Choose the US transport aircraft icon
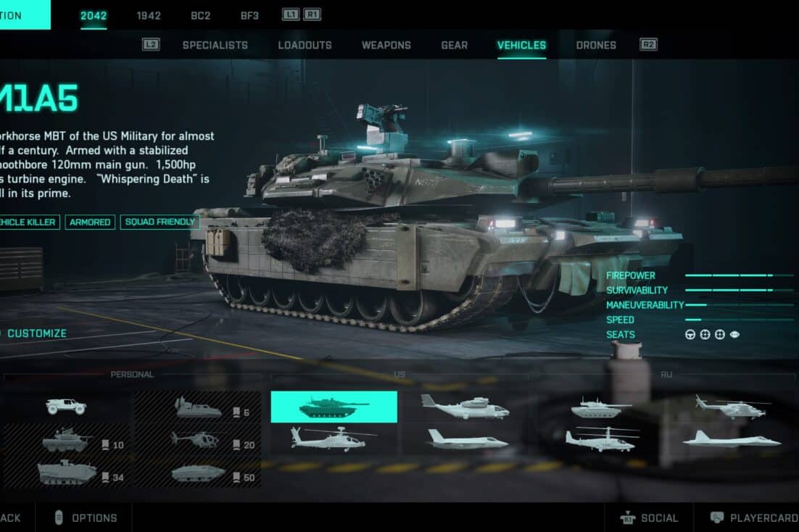The width and height of the screenshot is (799, 532). pos(465,407)
